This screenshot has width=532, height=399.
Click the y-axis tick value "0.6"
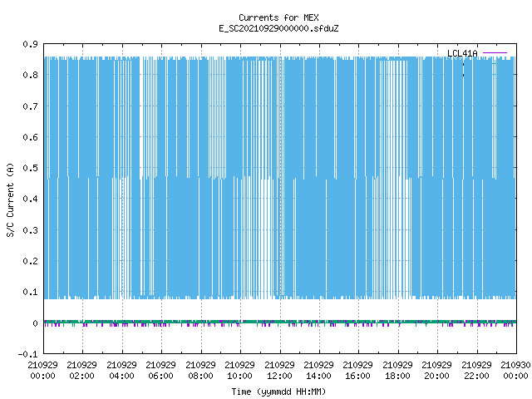30,137
